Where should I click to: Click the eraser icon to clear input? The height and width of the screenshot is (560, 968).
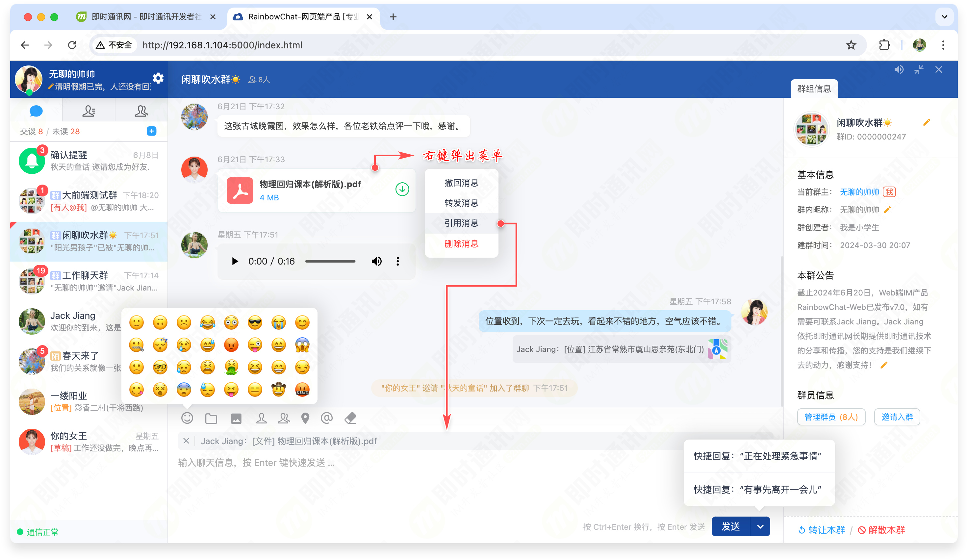coord(351,418)
